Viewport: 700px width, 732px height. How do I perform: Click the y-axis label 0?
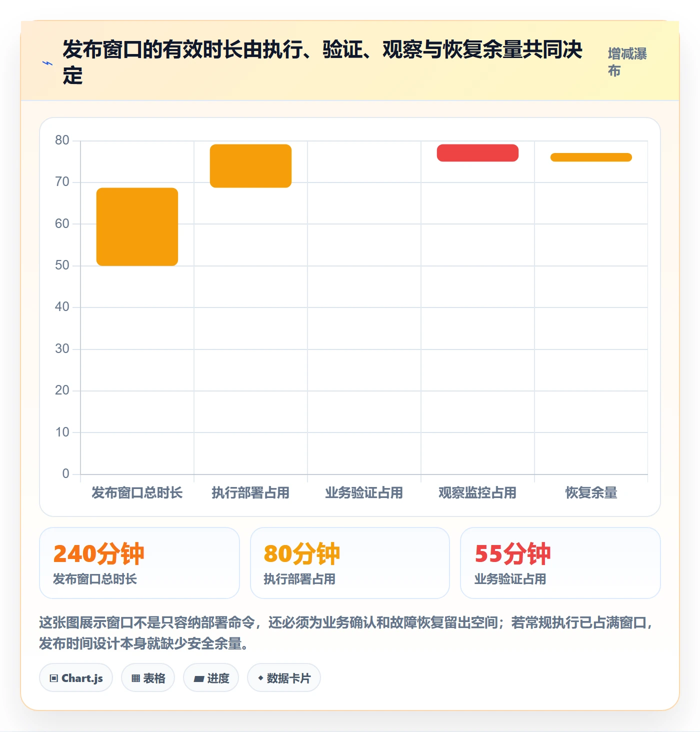(x=65, y=474)
